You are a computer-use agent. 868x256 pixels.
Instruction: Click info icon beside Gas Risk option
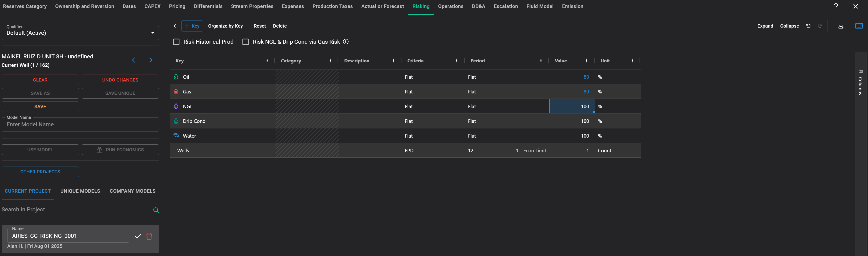pyautogui.click(x=346, y=42)
